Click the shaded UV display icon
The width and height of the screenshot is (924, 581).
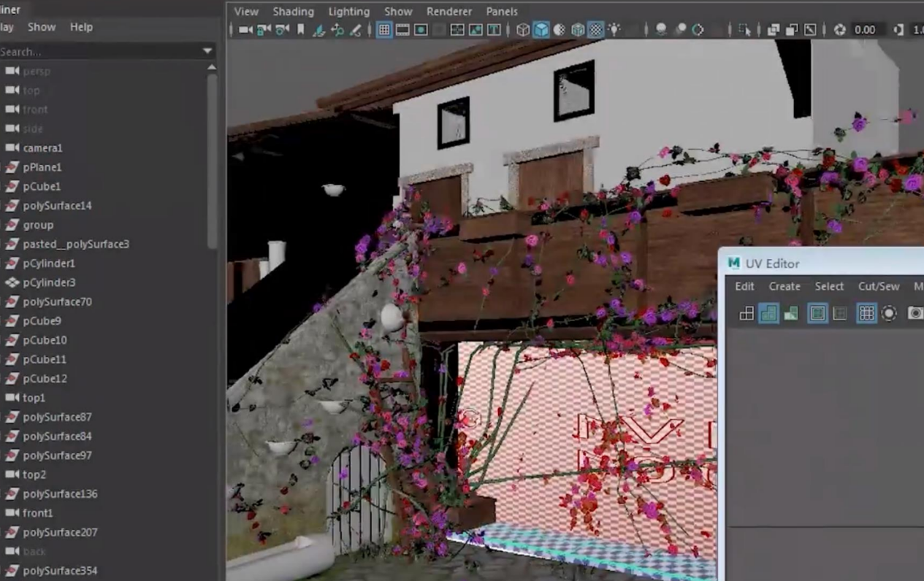click(x=768, y=313)
